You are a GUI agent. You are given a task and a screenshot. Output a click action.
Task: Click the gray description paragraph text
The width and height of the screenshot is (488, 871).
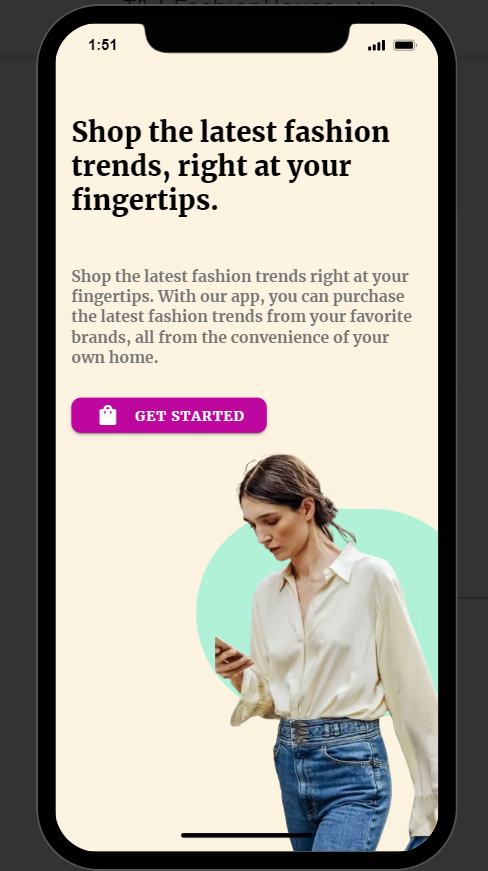coord(242,317)
